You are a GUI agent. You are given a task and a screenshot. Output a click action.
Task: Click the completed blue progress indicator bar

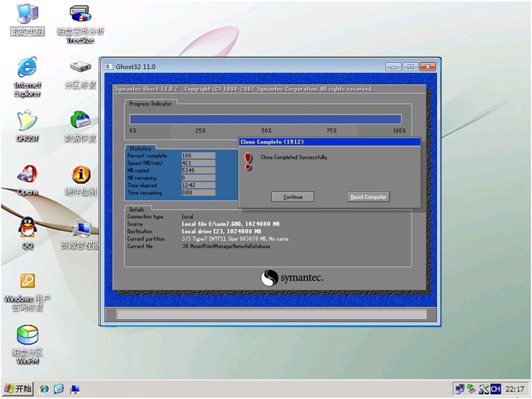coord(265,119)
